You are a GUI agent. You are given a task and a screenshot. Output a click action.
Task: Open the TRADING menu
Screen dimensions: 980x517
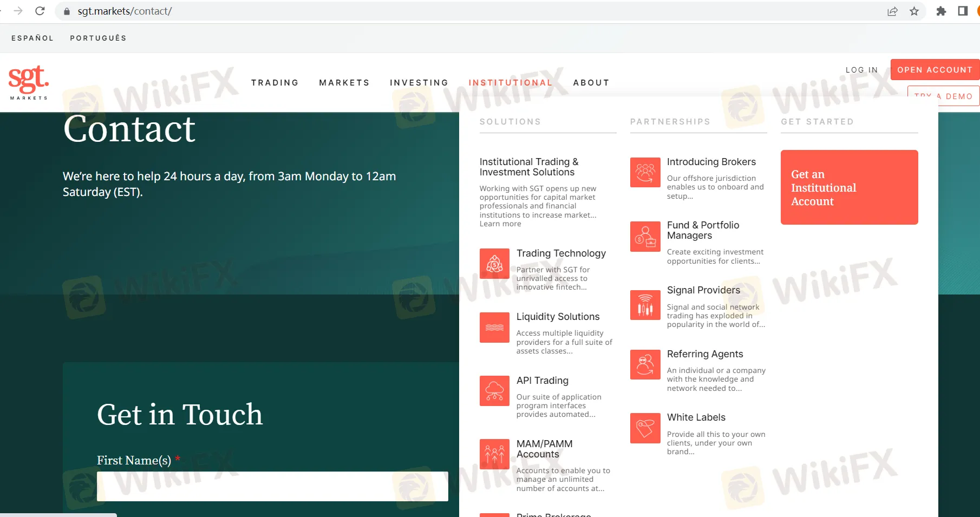click(x=275, y=83)
